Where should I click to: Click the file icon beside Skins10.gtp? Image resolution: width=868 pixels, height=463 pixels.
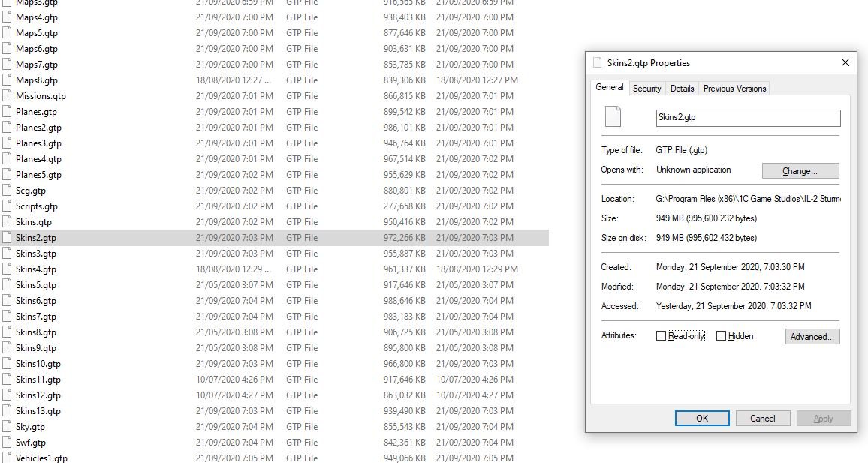pos(7,363)
